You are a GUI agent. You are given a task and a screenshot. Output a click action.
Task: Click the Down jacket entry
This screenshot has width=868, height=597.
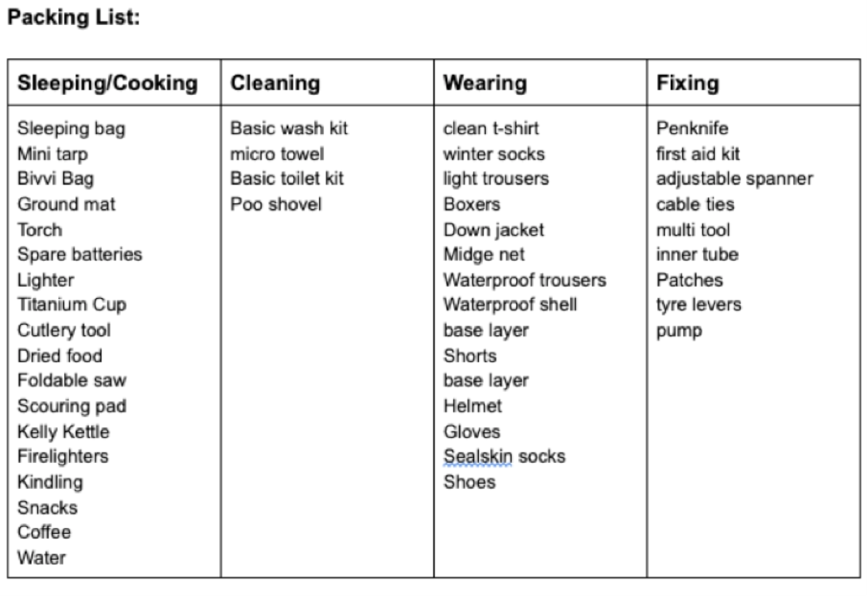[494, 230]
